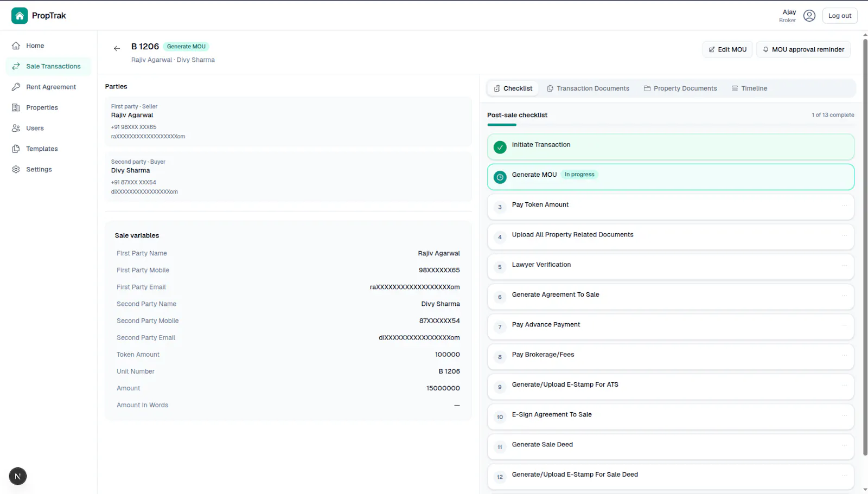This screenshot has height=494, width=868.
Task: Go back with the left arrow
Action: (117, 49)
